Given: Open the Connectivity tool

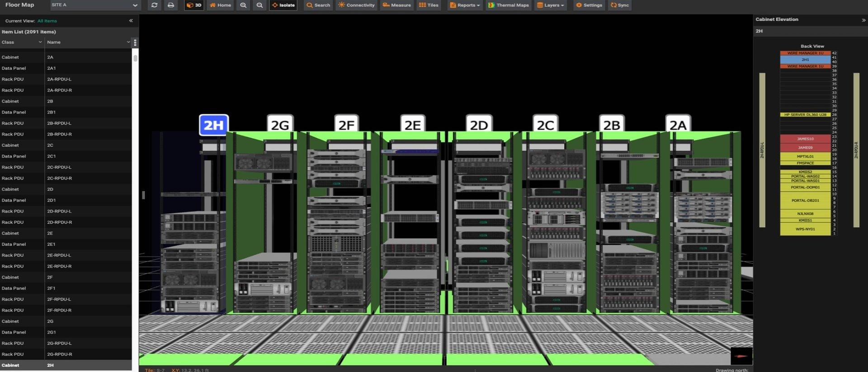Looking at the screenshot, I should tap(357, 5).
